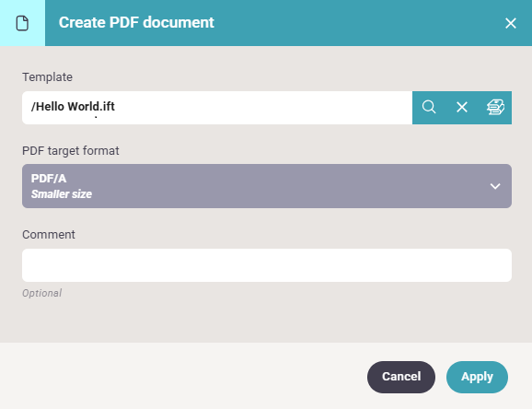Click the blank area below the Optional hint
Image resolution: width=532 pixels, height=409 pixels.
266,321
